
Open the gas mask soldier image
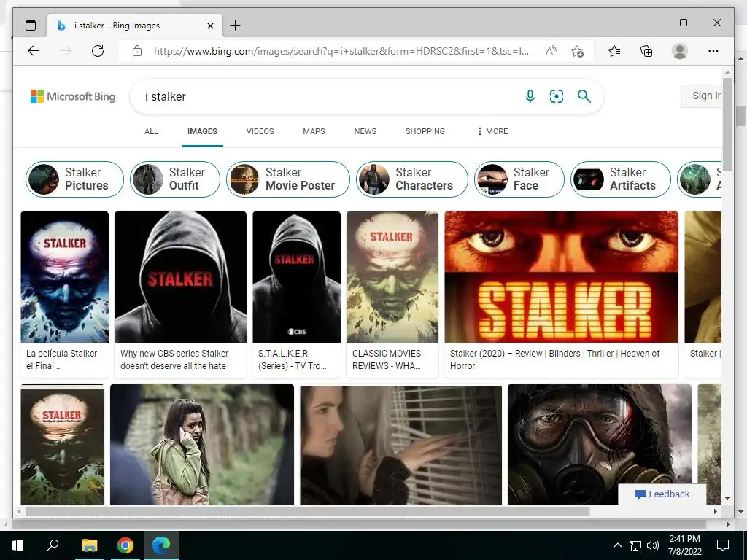600,444
